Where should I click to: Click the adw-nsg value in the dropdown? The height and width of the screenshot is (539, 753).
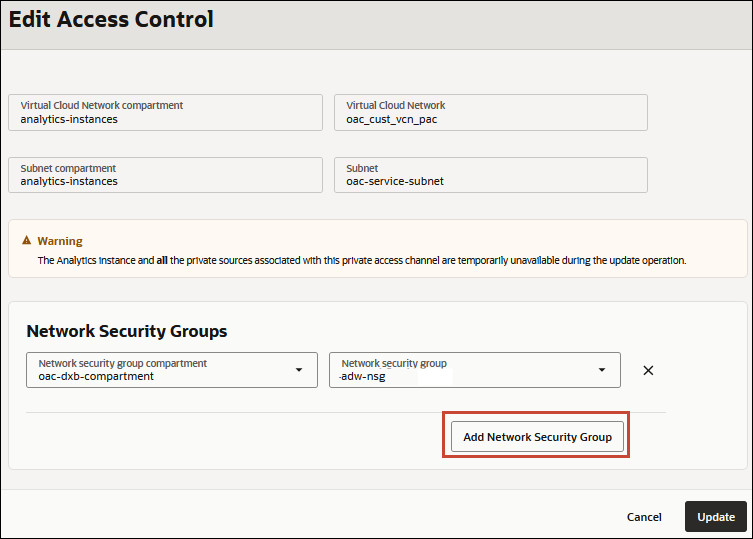tap(364, 377)
